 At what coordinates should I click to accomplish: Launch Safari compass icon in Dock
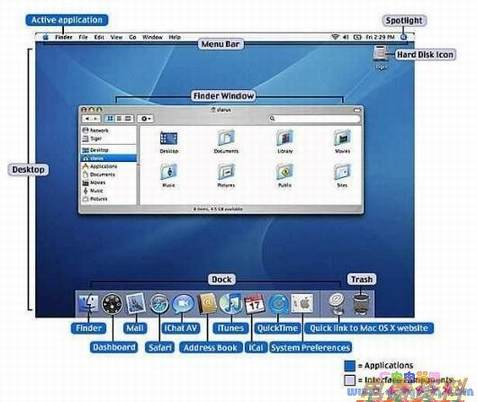click(159, 304)
